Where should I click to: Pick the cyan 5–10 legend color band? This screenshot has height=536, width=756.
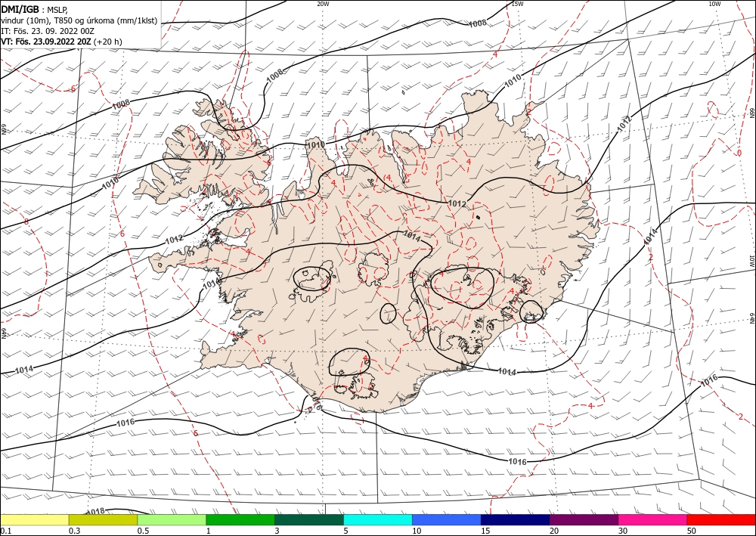tap(378, 519)
